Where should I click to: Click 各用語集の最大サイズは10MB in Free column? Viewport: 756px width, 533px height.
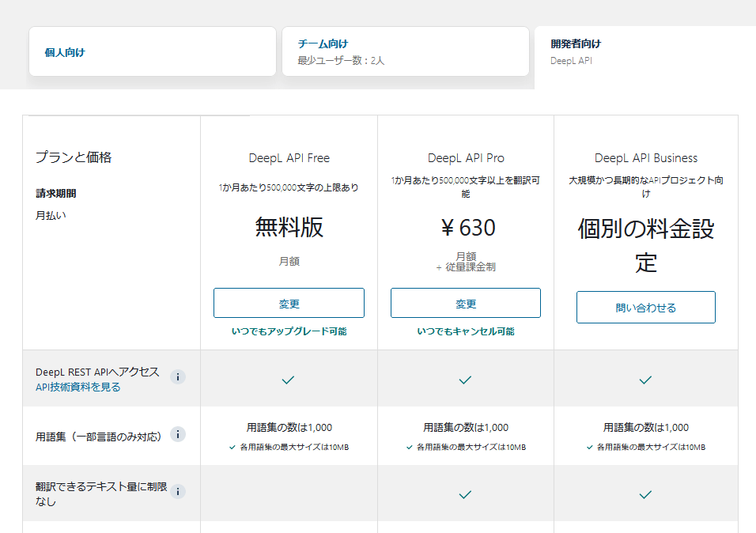click(x=294, y=447)
